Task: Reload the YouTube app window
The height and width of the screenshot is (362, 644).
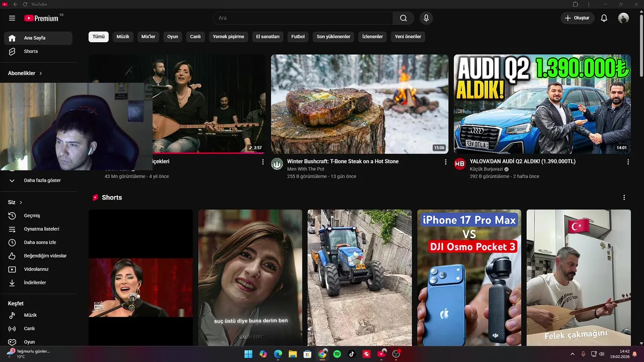Action: [x=25, y=4]
